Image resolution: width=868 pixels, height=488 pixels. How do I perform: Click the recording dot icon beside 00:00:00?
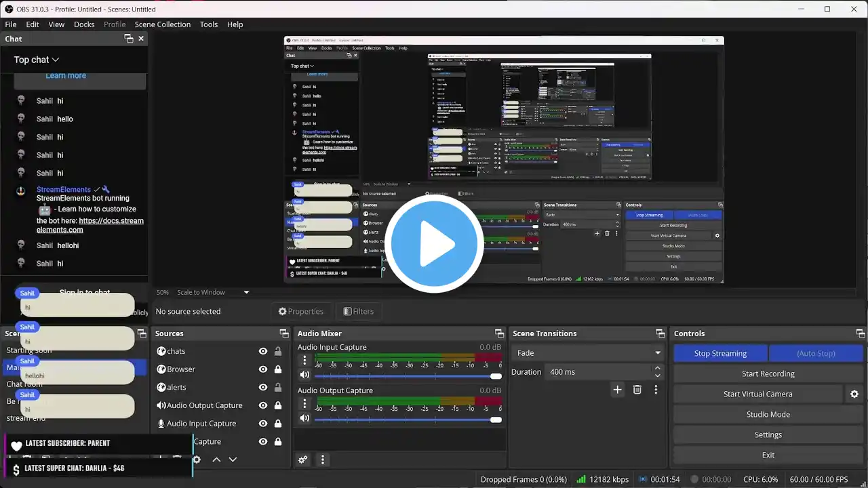(695, 479)
